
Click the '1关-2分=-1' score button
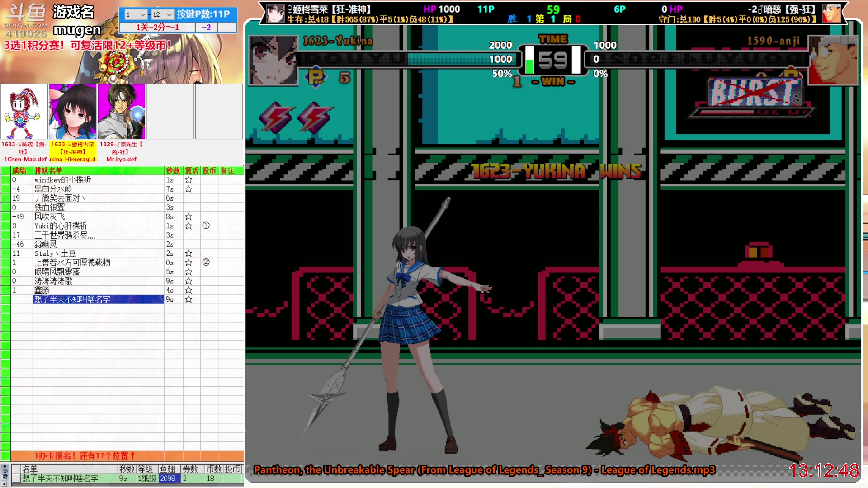point(157,28)
